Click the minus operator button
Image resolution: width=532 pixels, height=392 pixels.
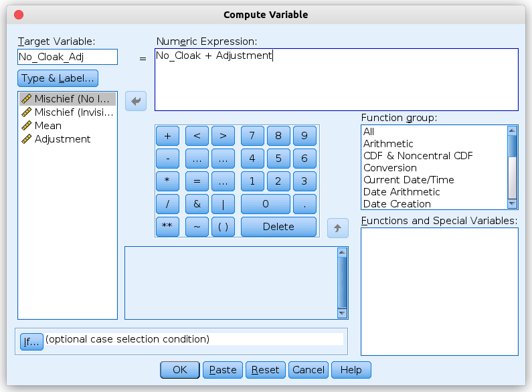(x=167, y=159)
